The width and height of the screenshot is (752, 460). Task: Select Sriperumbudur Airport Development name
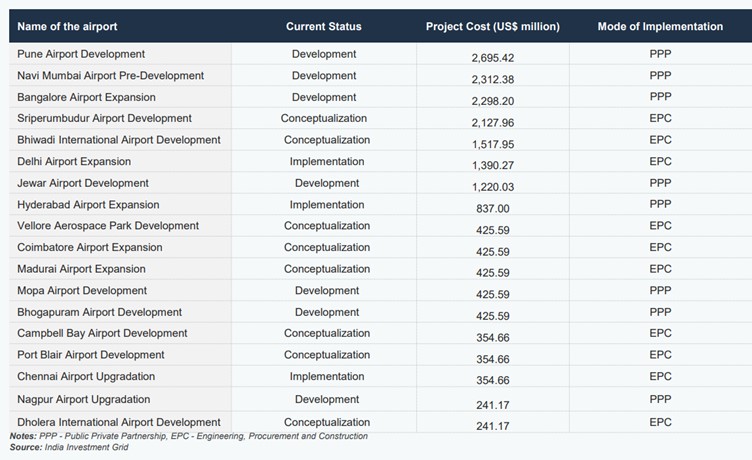[104, 118]
